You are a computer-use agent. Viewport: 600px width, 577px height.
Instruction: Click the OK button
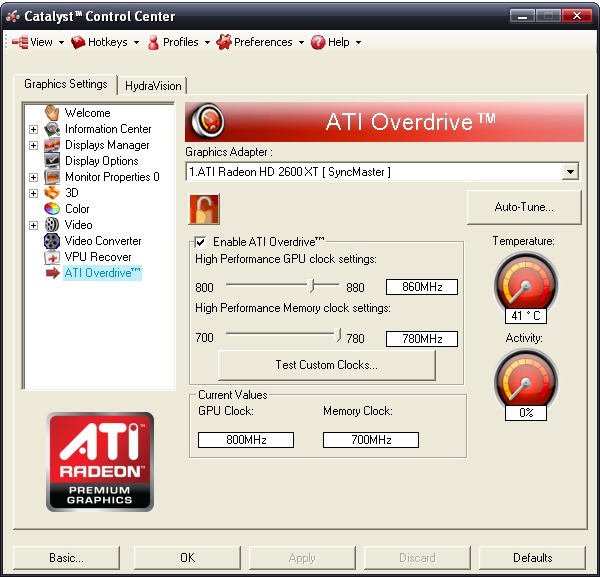click(187, 557)
